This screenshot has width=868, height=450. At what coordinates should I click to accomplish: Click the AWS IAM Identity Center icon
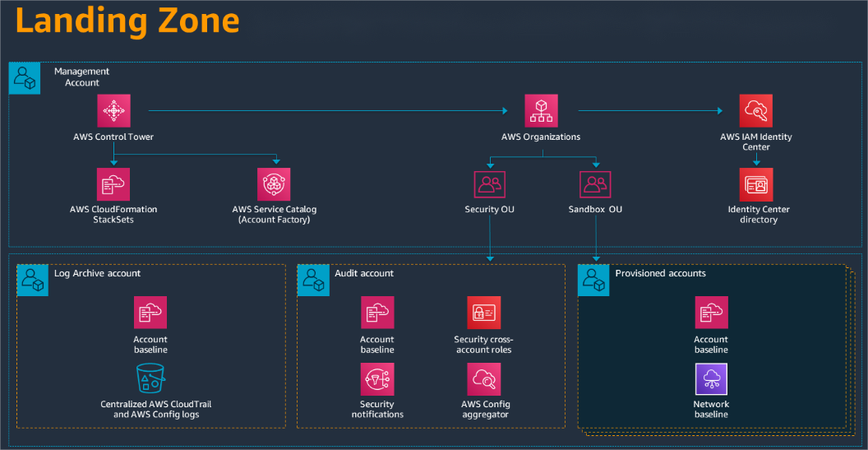click(x=755, y=111)
